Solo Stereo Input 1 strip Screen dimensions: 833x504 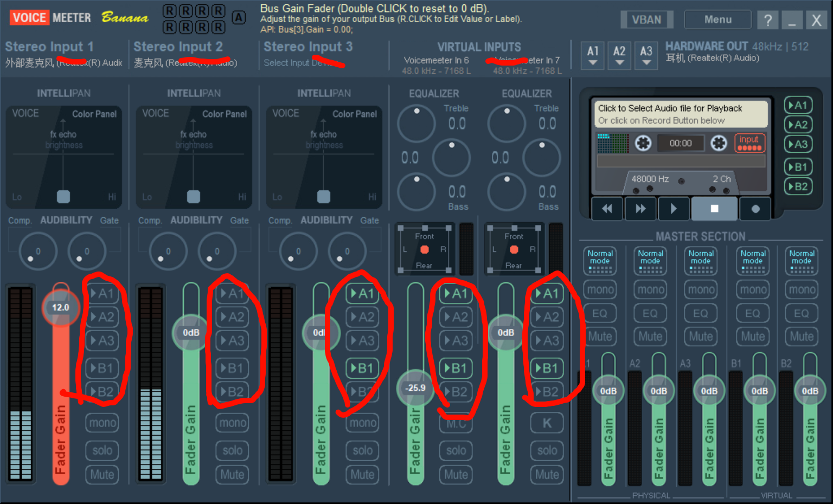[102, 450]
